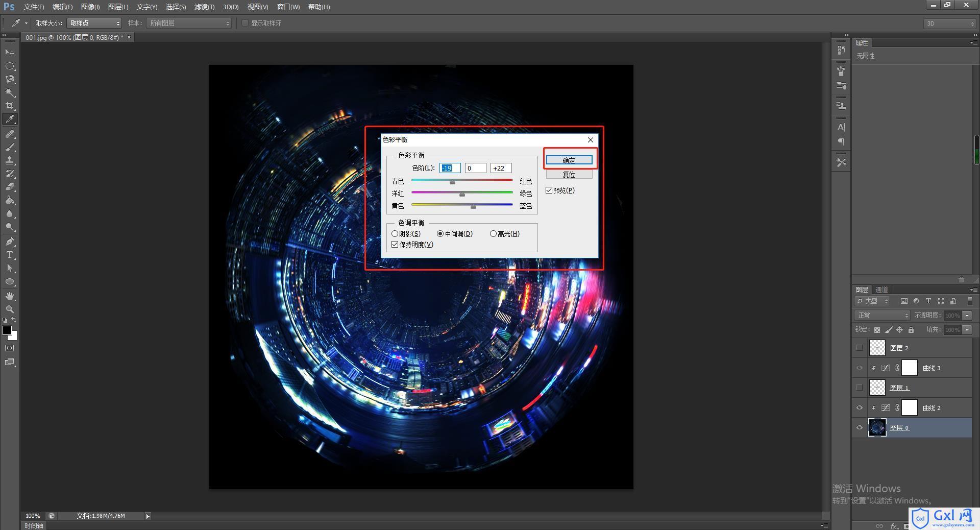This screenshot has width=980, height=530.
Task: Click the first color level input field
Action: point(450,168)
